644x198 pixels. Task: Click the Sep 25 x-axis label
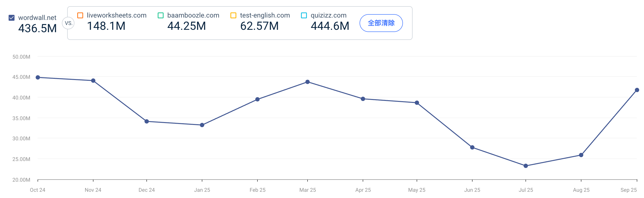[629, 190]
